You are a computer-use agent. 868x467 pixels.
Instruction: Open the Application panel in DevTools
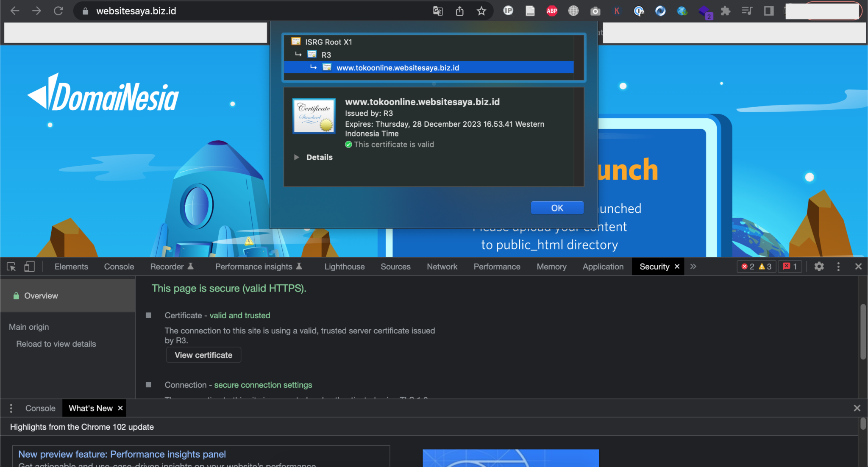coord(603,267)
